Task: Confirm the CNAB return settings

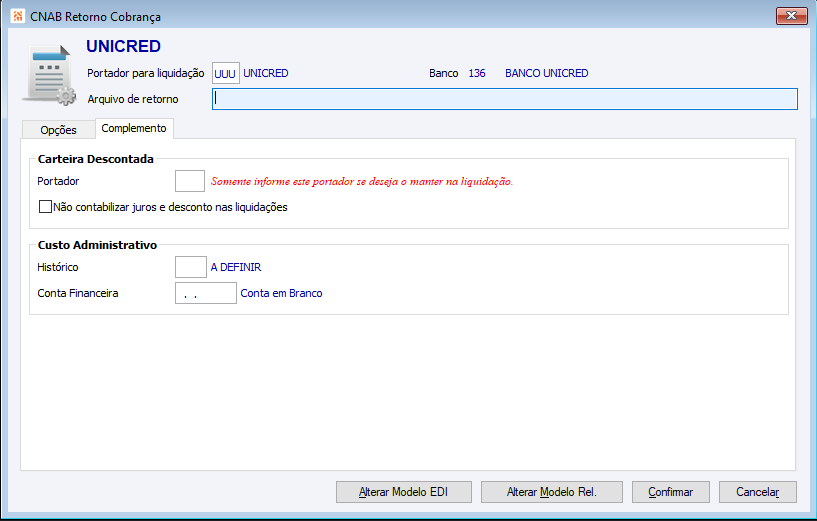Action: coord(671,492)
